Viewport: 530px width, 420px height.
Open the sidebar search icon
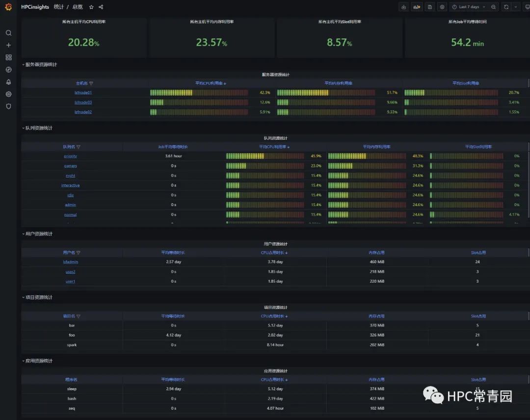[8, 33]
